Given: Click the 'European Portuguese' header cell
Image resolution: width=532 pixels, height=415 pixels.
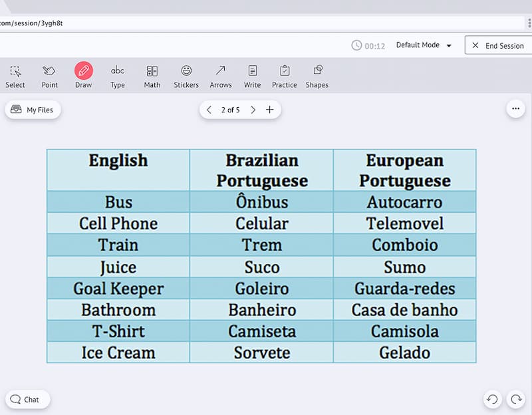Looking at the screenshot, I should click(x=405, y=170).
